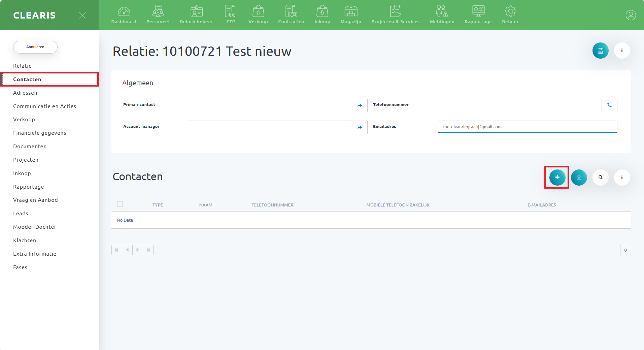Open the Projecten & Services menu
The width and height of the screenshot is (644, 350).
pyautogui.click(x=395, y=15)
